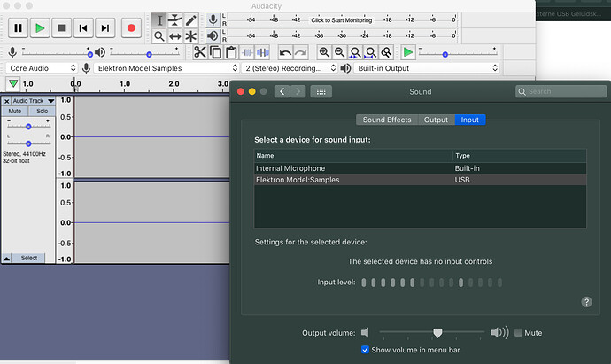Click the Type column header
Screen dimensions: 611x364
pos(520,156)
